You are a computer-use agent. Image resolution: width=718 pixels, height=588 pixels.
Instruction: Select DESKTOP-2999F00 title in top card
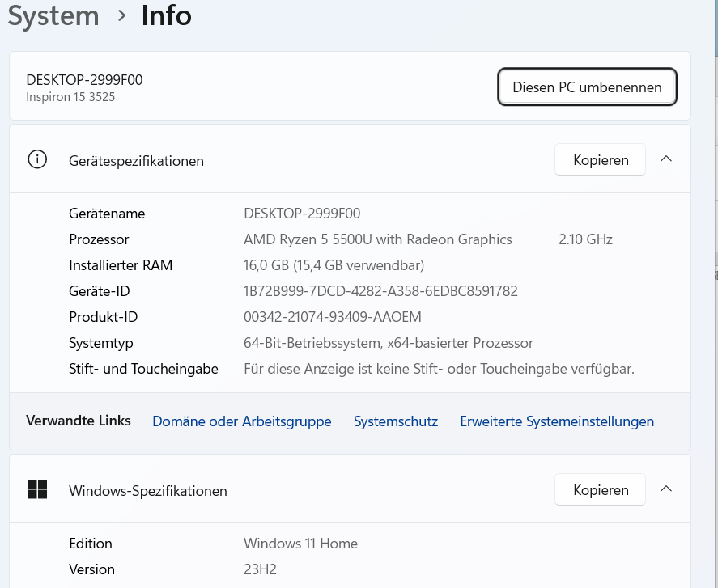(84, 80)
